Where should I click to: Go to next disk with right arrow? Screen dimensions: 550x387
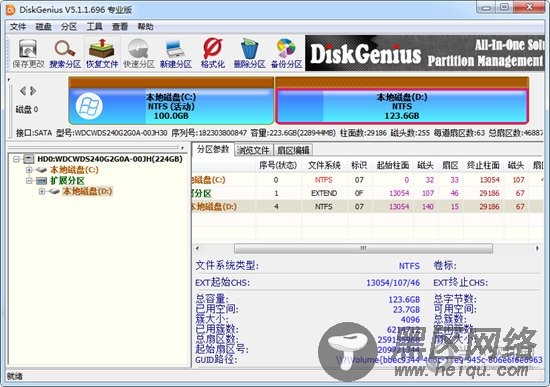tap(33, 91)
